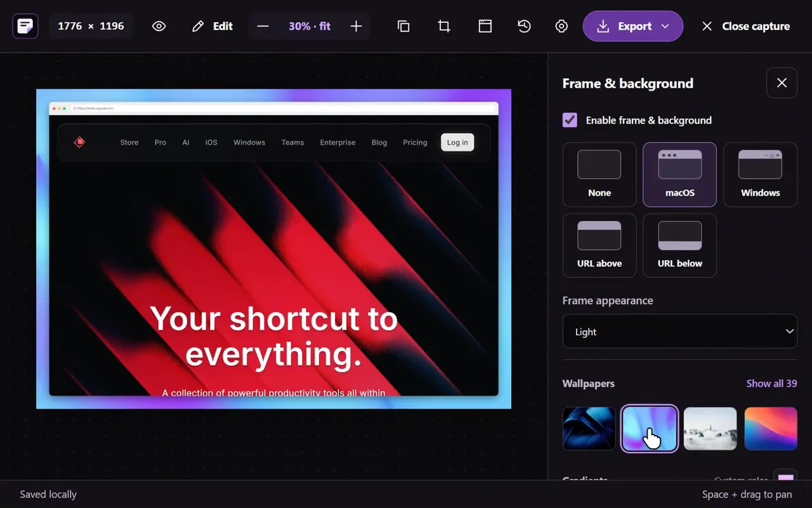Open the Frame appearance Light dropdown
The height and width of the screenshot is (508, 812).
tap(680, 331)
